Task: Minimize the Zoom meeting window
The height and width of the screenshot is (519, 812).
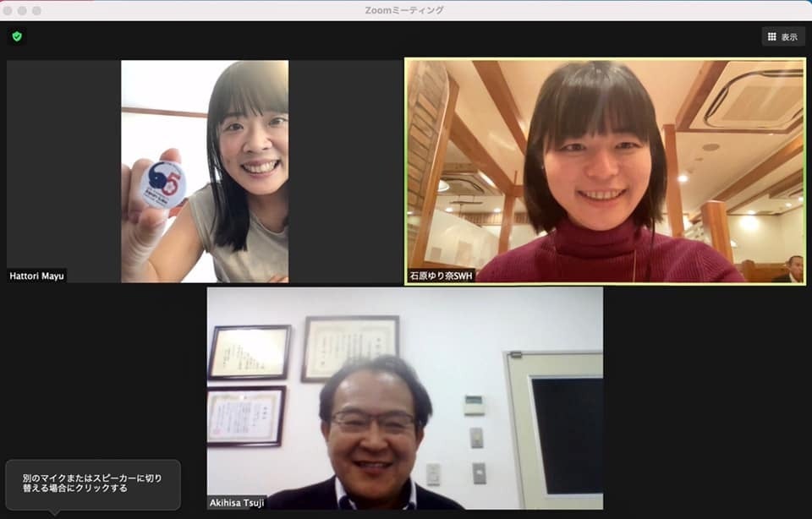Action: [22, 10]
